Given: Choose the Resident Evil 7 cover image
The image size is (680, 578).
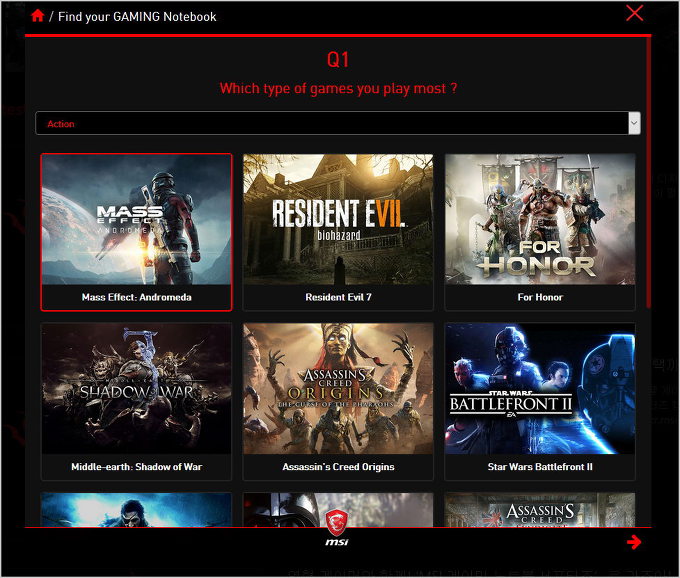Looking at the screenshot, I should [338, 219].
